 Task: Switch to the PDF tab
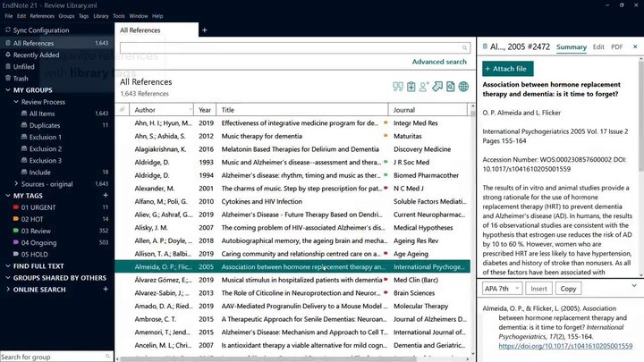[x=616, y=46]
